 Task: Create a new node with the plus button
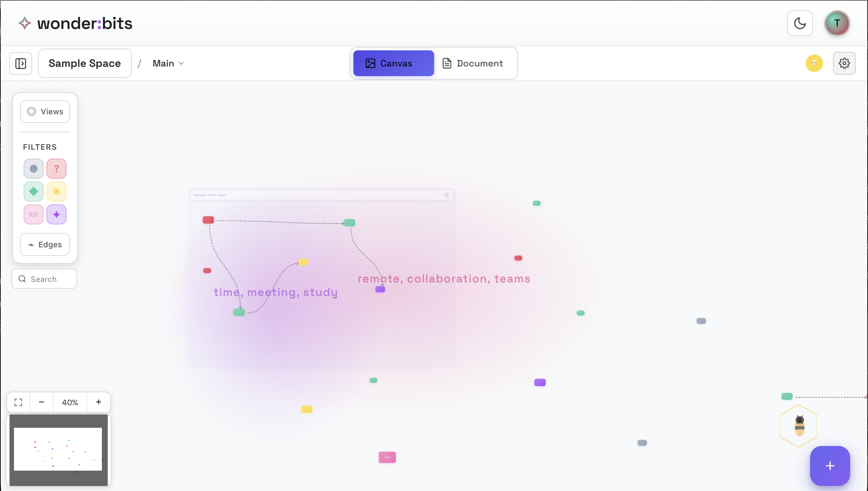[830, 466]
